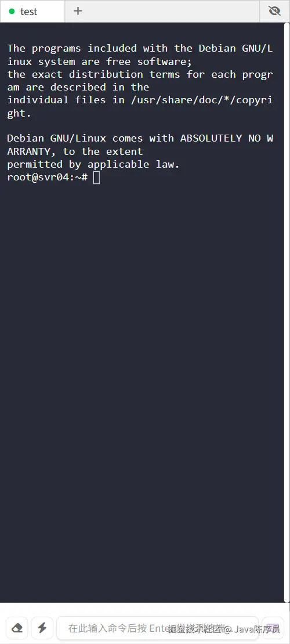Click the terminal's vertical scrollbar
The height and width of the screenshot is (644, 290).
pyautogui.click(x=287, y=312)
